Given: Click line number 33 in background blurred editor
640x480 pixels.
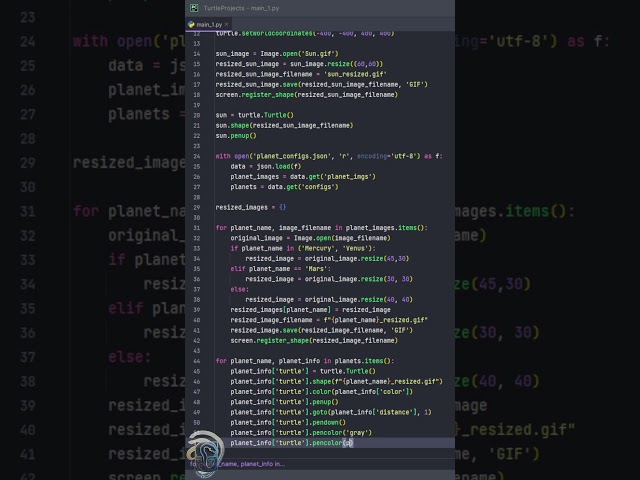Looking at the screenshot, I should pos(27,260).
